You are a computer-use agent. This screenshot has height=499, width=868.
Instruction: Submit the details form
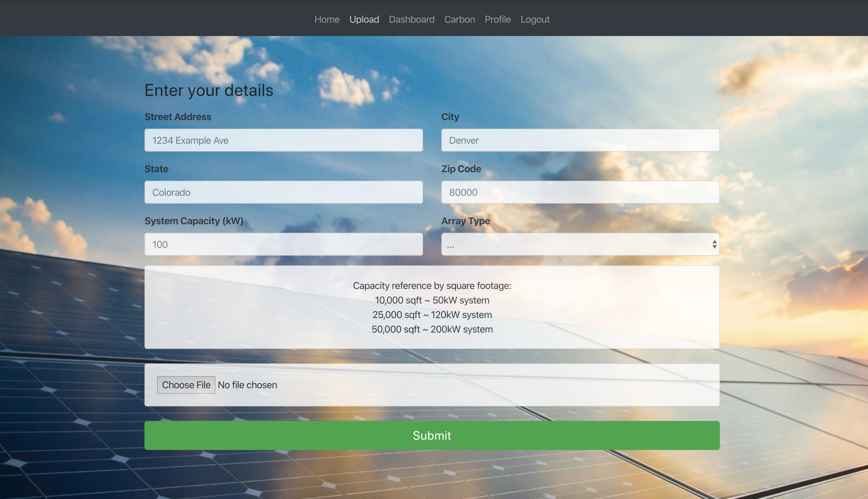432,435
